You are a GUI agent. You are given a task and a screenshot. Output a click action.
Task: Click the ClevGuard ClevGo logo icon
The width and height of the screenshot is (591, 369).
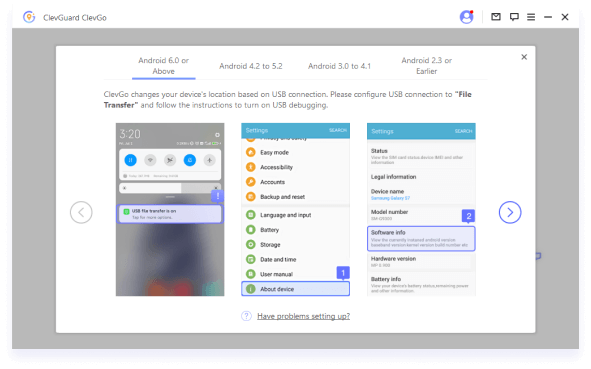[x=29, y=17]
